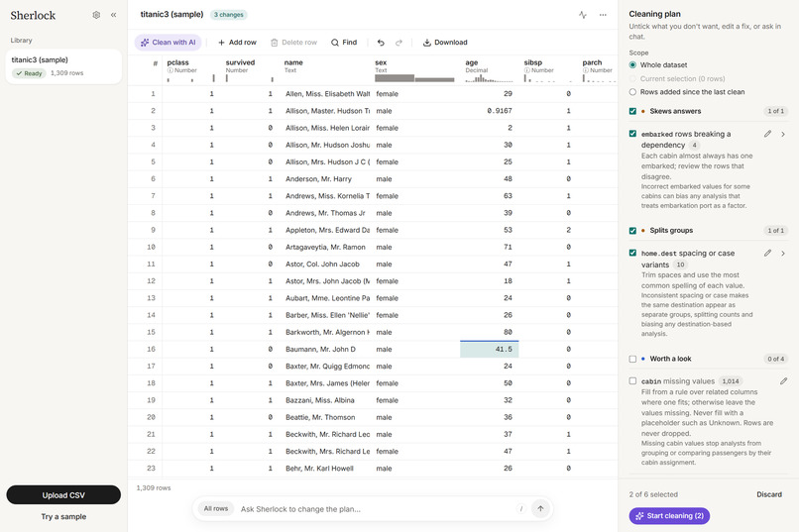799x532 pixels.
Task: Click Delete row in toolbar
Action: pyautogui.click(x=293, y=43)
